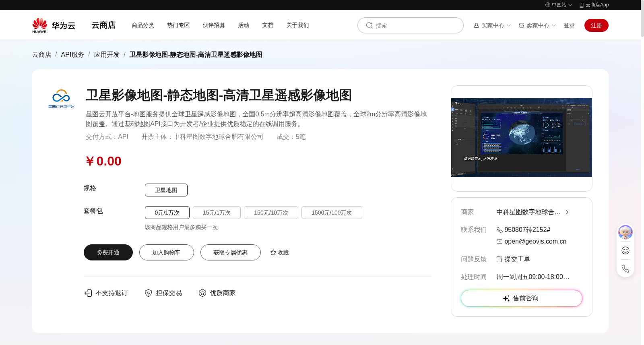Click the 买家中心 user icon
644x345 pixels.
pos(477,25)
